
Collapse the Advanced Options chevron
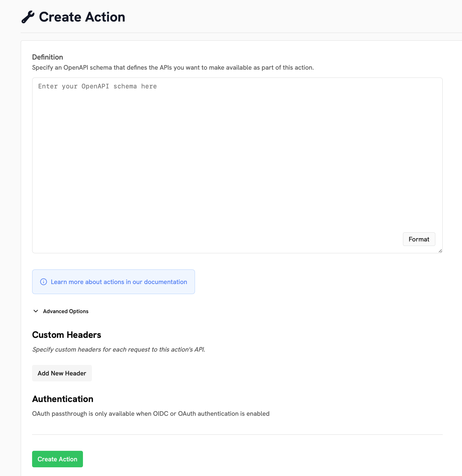[36, 311]
